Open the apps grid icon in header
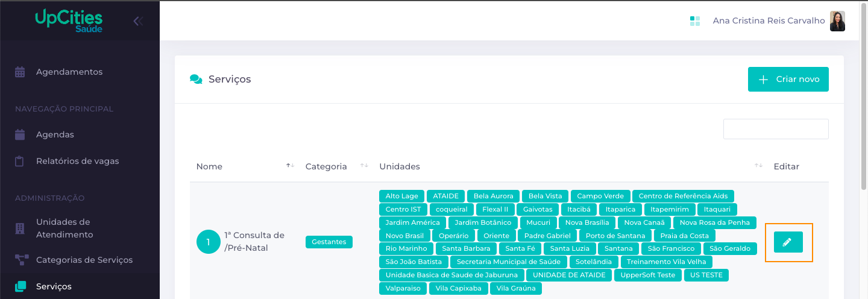The height and width of the screenshot is (299, 868). click(694, 21)
